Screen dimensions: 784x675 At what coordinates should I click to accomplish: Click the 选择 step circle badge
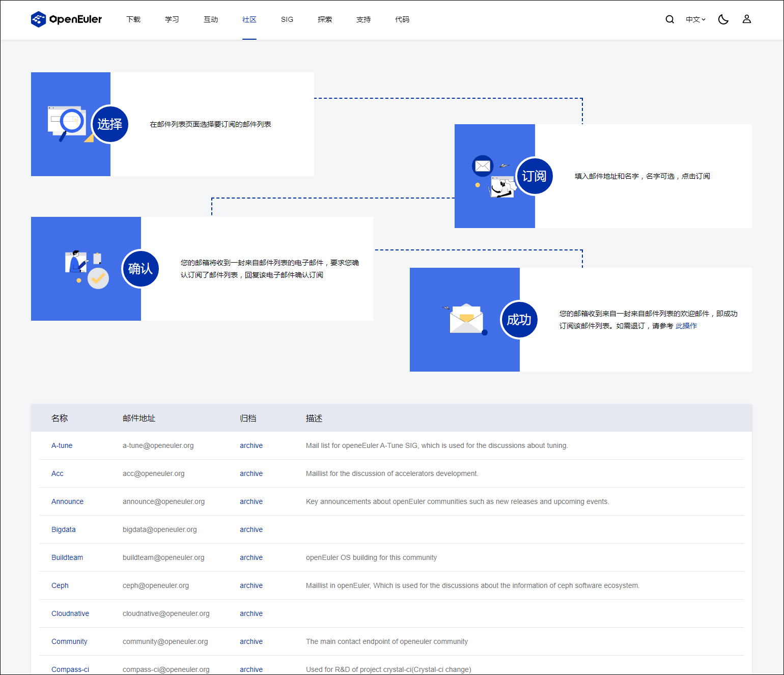[x=110, y=124]
